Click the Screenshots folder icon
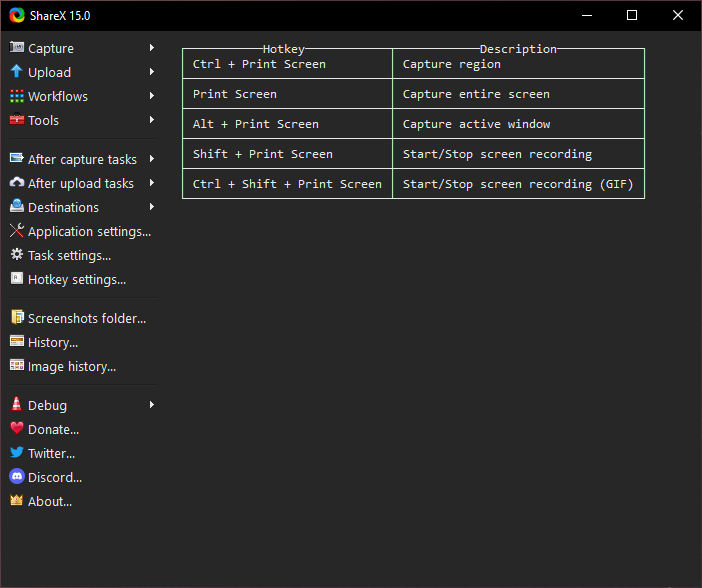Image resolution: width=702 pixels, height=588 pixels. 17,318
